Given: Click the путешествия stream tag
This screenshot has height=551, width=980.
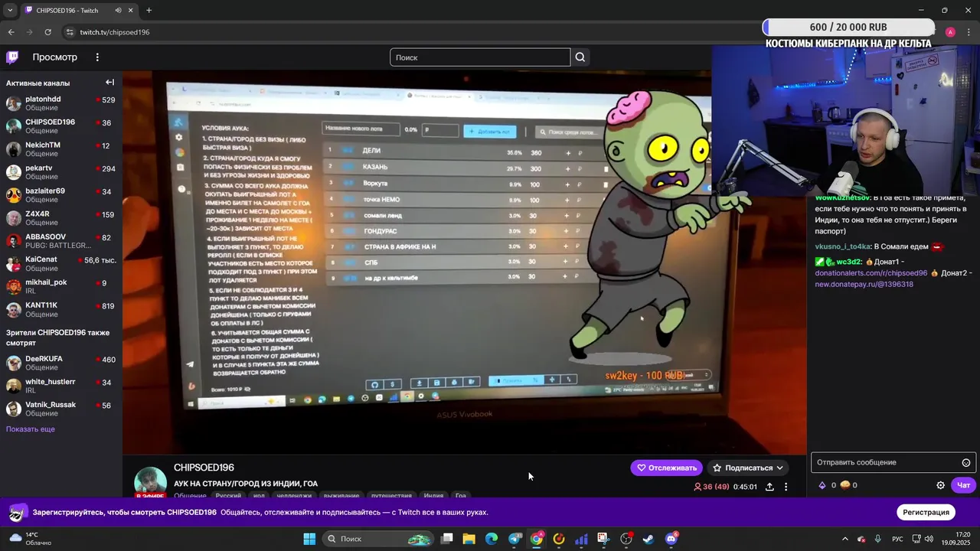Looking at the screenshot, I should pos(391,496).
